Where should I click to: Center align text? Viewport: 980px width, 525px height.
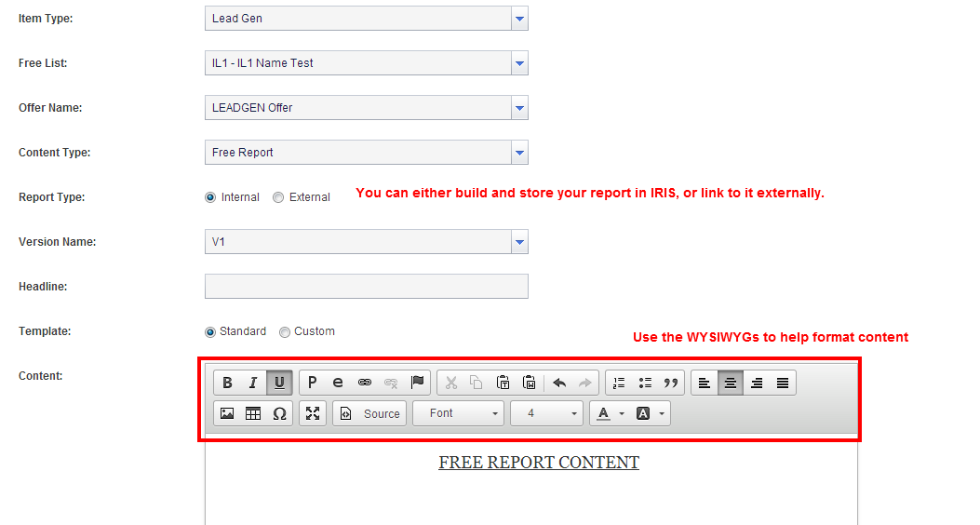point(730,383)
